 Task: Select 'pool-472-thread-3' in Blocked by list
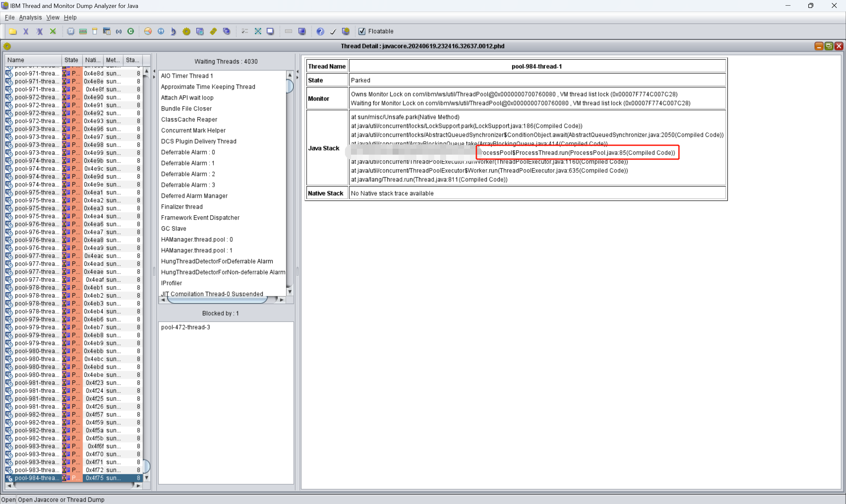(226, 328)
